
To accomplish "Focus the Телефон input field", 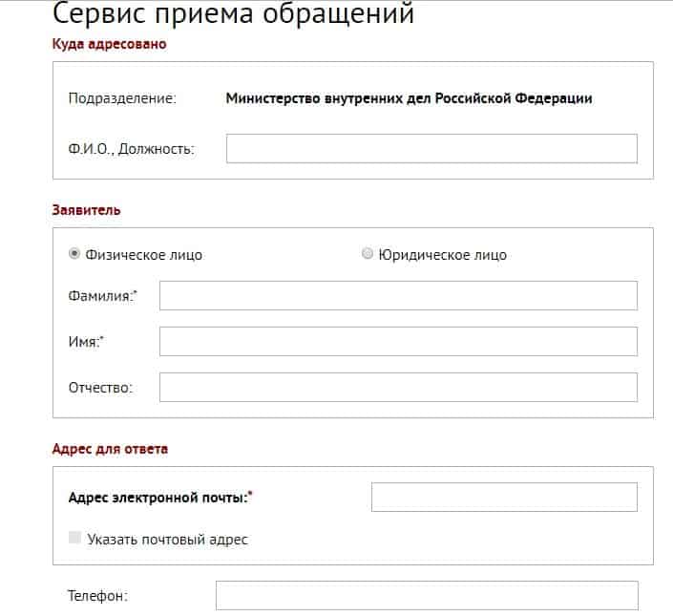I will coord(426,595).
